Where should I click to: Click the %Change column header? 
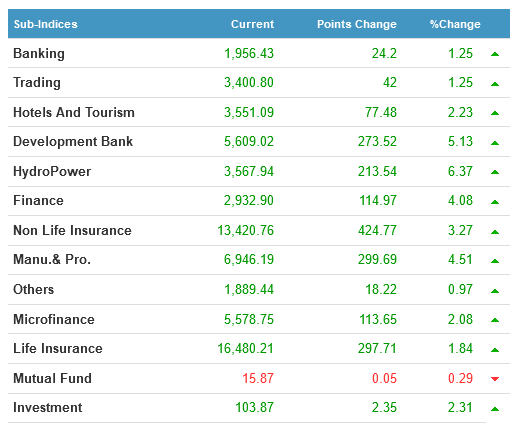click(455, 24)
